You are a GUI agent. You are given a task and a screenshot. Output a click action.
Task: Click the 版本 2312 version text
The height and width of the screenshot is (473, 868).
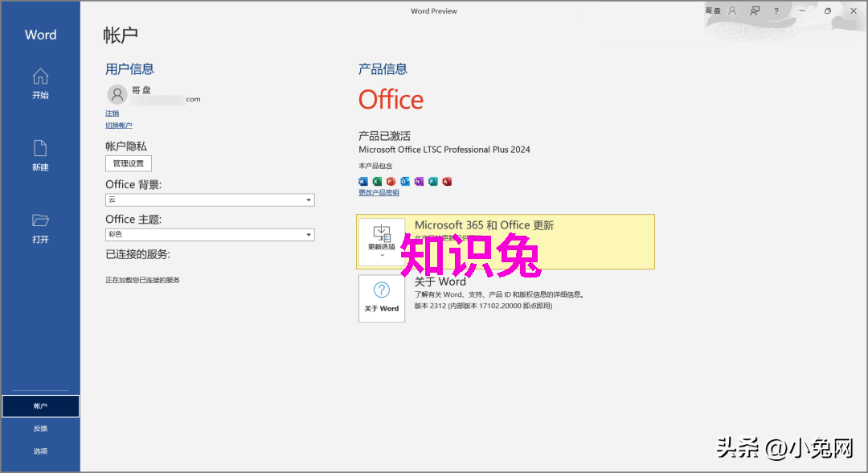(x=483, y=306)
